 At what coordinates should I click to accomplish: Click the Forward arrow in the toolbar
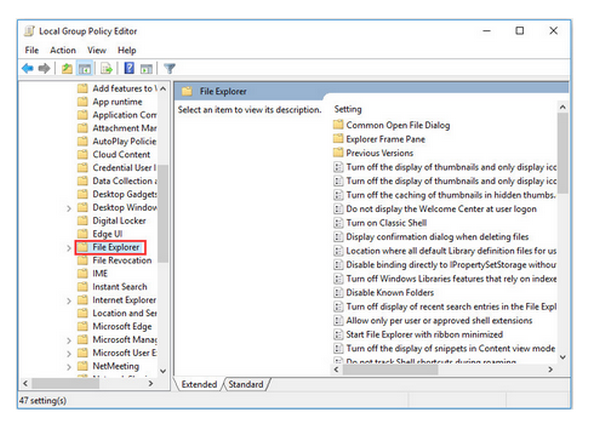[45, 68]
